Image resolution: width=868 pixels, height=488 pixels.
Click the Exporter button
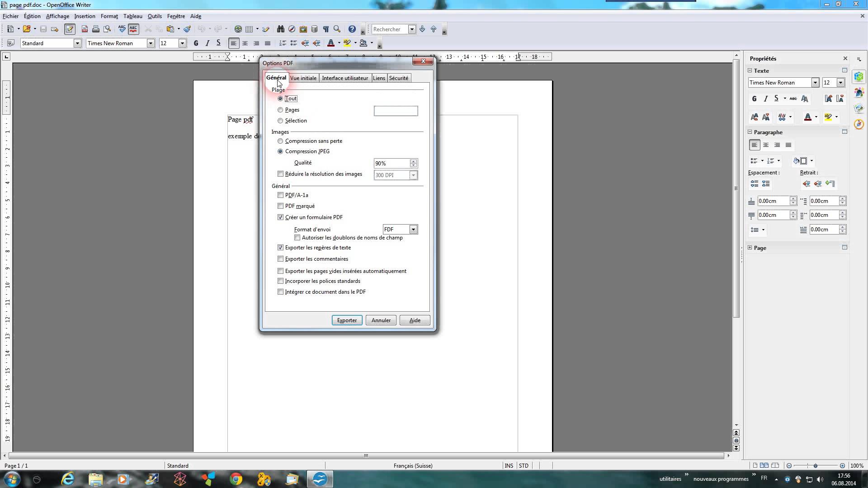pos(347,320)
